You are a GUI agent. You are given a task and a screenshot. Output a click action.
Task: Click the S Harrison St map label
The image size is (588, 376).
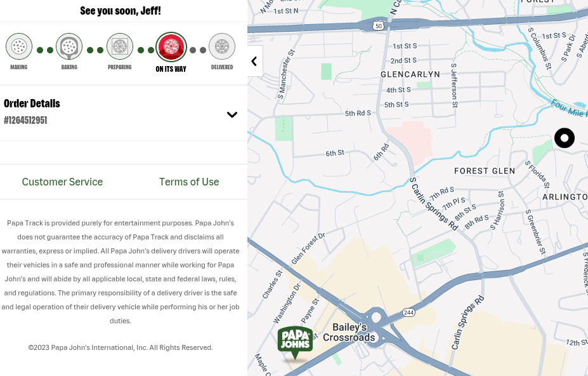(x=498, y=210)
